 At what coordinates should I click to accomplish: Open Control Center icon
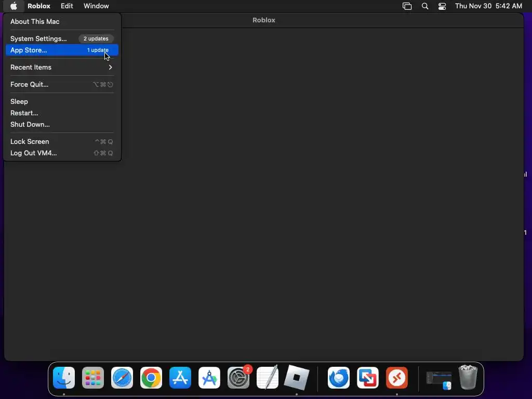[x=442, y=6]
